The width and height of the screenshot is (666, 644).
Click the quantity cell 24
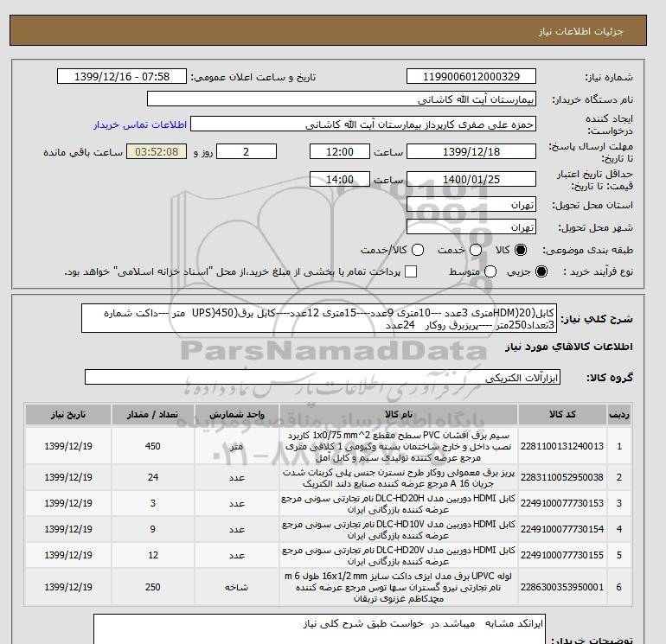point(153,477)
